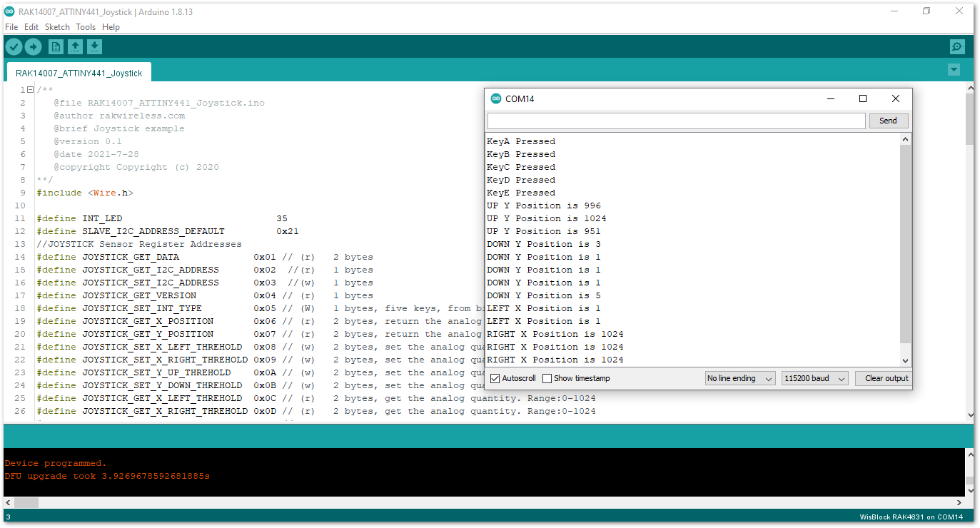Click the '@copyright Copyright (c) 2020' line
This screenshot has height=528, width=980.
[136, 167]
